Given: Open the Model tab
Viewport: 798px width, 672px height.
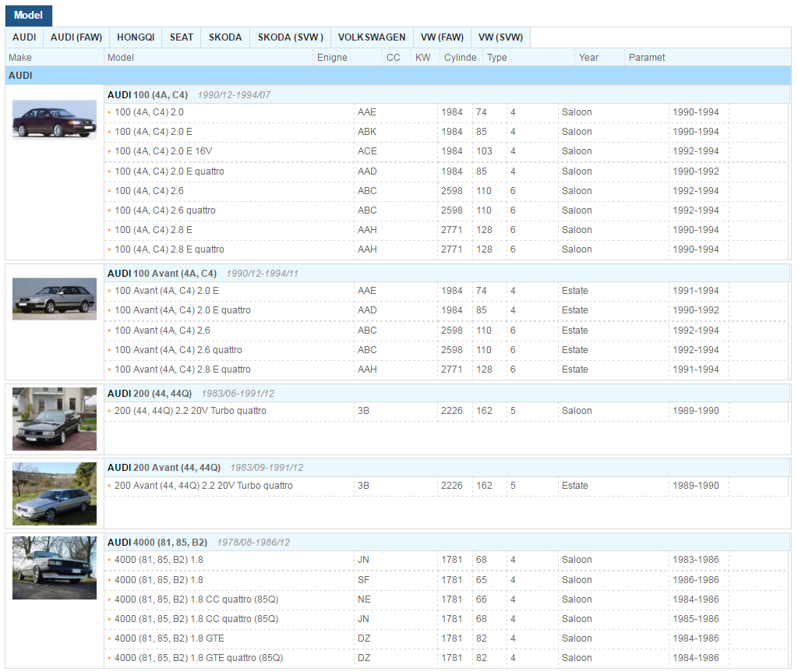Looking at the screenshot, I should (x=29, y=16).
